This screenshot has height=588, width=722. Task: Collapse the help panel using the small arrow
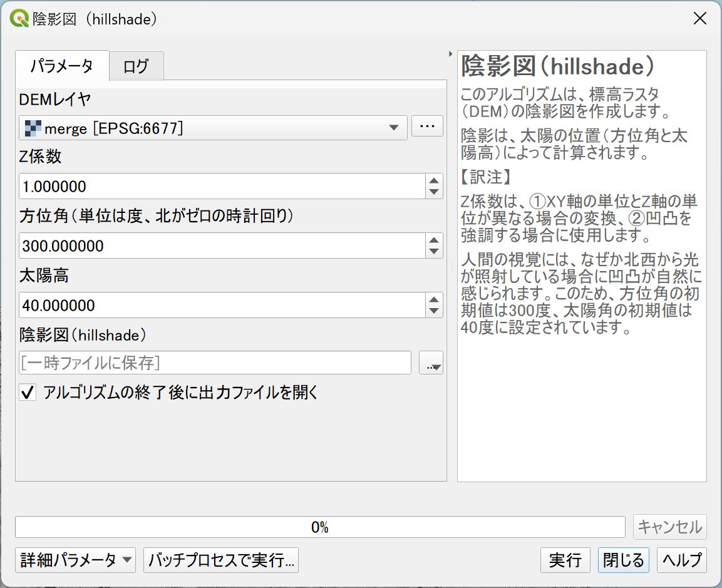click(450, 54)
